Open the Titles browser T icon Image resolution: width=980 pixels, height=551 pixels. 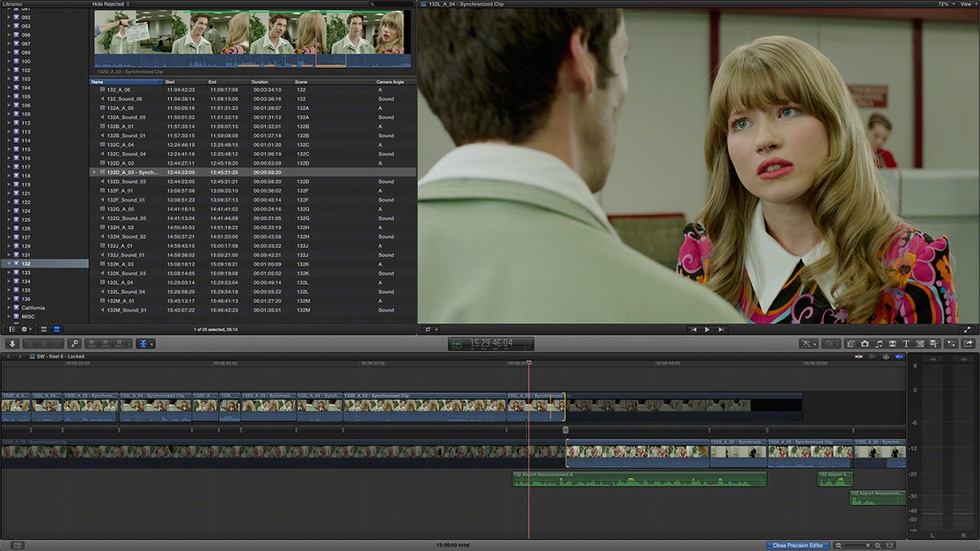(x=906, y=344)
